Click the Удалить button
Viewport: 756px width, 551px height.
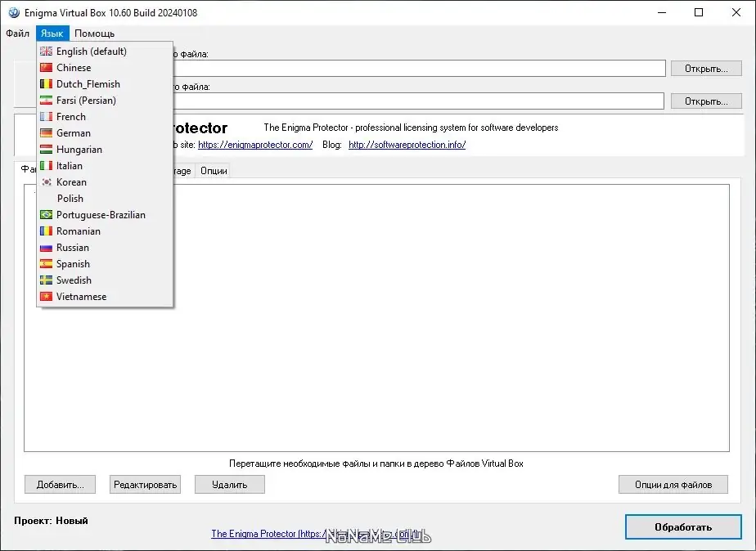229,485
